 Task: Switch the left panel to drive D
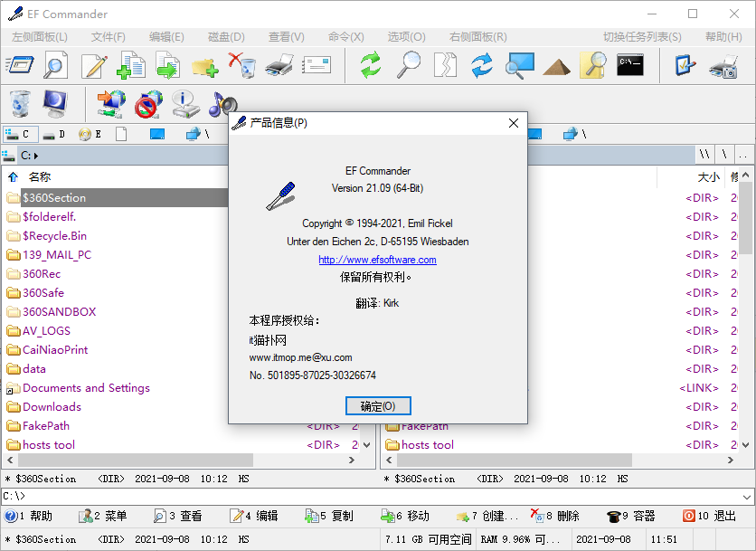(x=54, y=135)
